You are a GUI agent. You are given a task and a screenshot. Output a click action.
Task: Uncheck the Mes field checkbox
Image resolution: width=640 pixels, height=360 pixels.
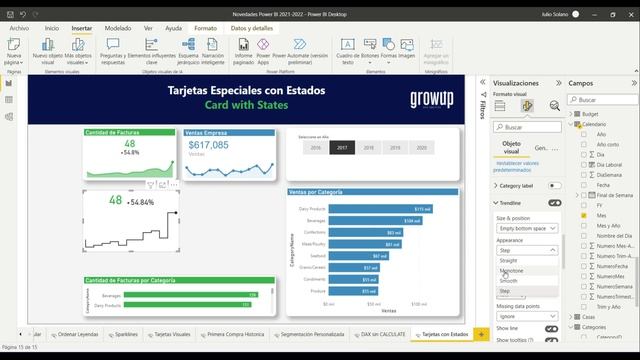pos(584,216)
